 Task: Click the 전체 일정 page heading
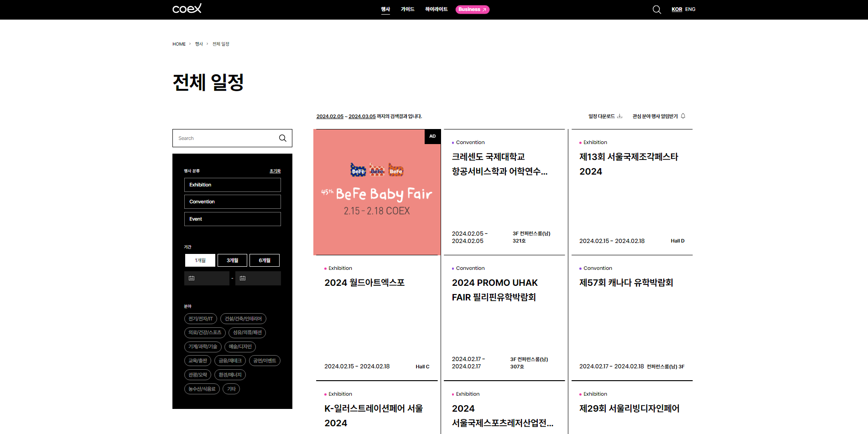tap(208, 83)
